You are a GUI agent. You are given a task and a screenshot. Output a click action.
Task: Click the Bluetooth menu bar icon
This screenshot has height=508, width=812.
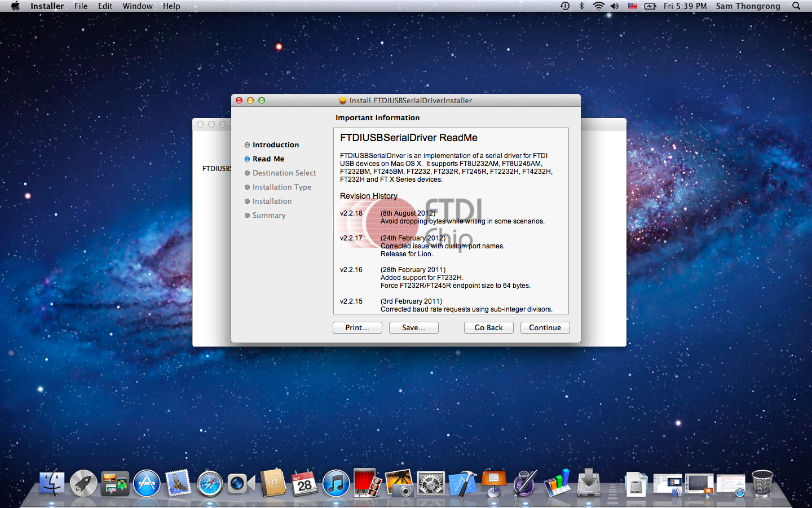coord(582,6)
